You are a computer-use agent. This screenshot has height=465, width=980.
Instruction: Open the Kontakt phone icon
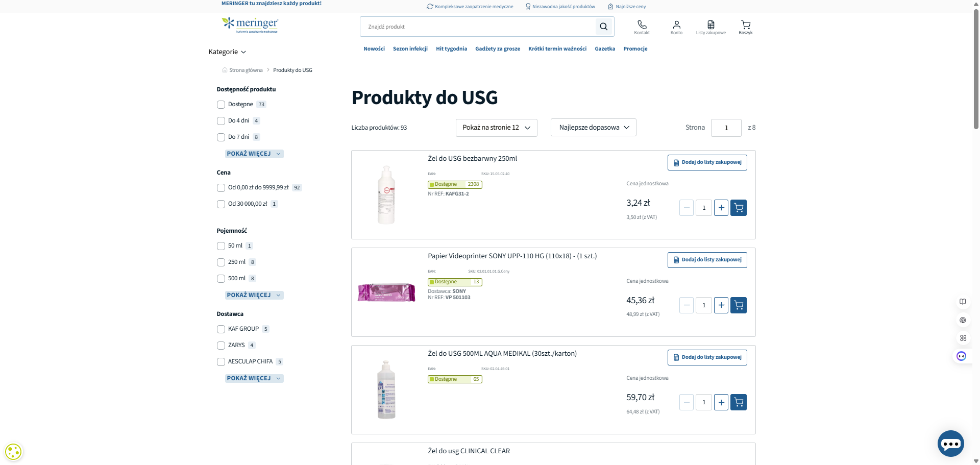pos(642,27)
